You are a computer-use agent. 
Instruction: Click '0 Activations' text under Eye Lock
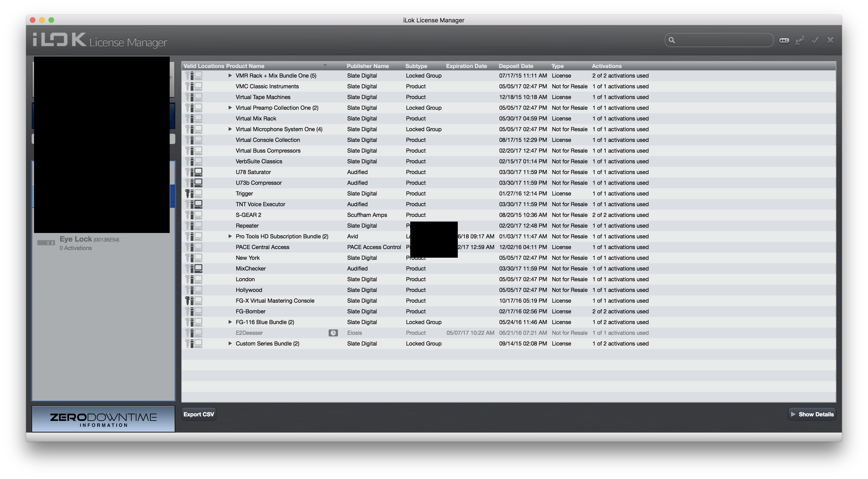click(76, 248)
